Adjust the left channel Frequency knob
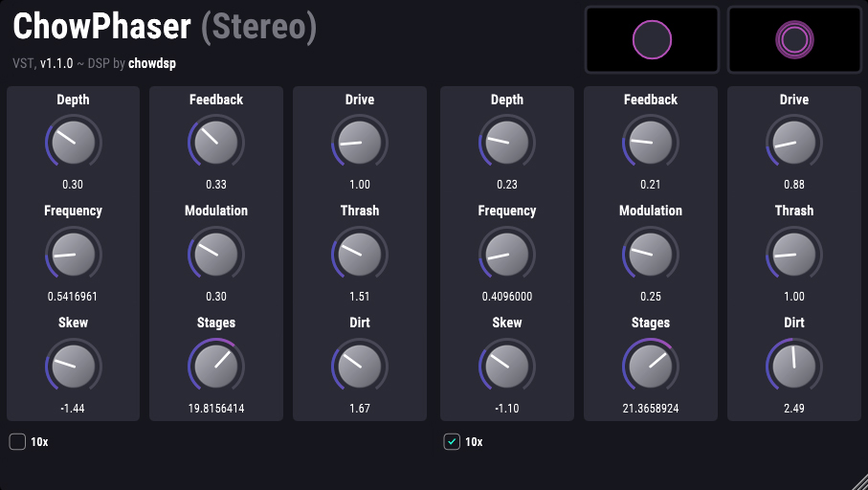 pos(73,255)
